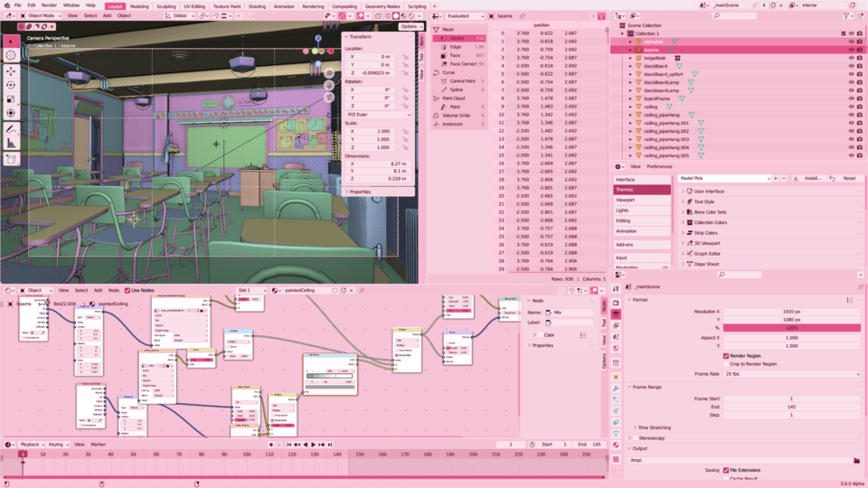Image resolution: width=868 pixels, height=488 pixels.
Task: Open the XYZ Euler rotation mode dropdown
Action: point(378,115)
